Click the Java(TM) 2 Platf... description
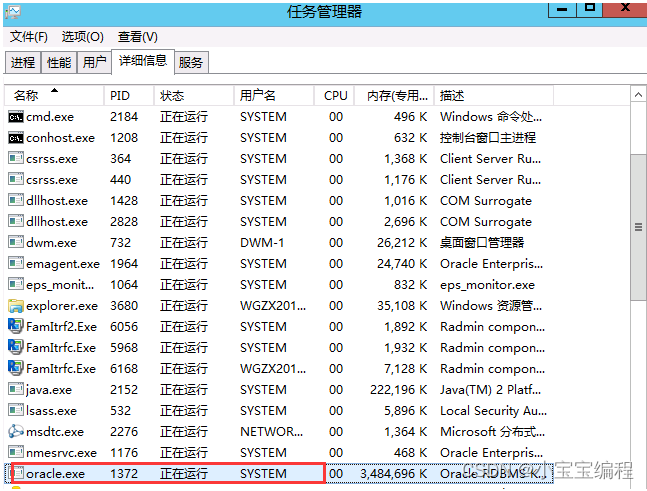Screen dimensions: 647x491 click(x=490, y=390)
